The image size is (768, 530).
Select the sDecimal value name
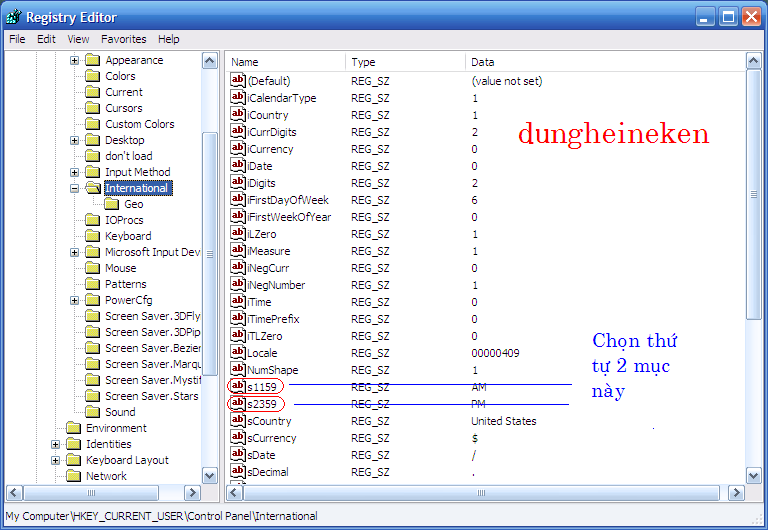pyautogui.click(x=268, y=472)
